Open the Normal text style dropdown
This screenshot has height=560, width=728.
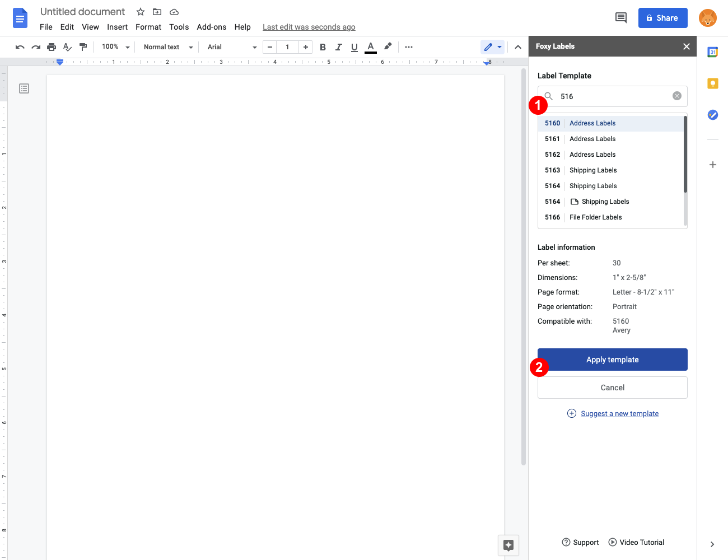[166, 47]
